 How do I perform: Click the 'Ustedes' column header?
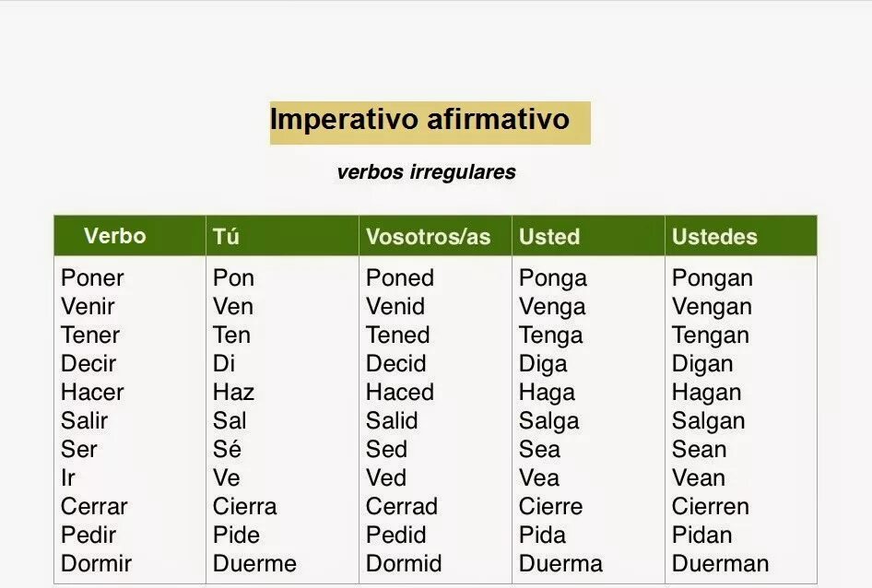[x=713, y=237]
